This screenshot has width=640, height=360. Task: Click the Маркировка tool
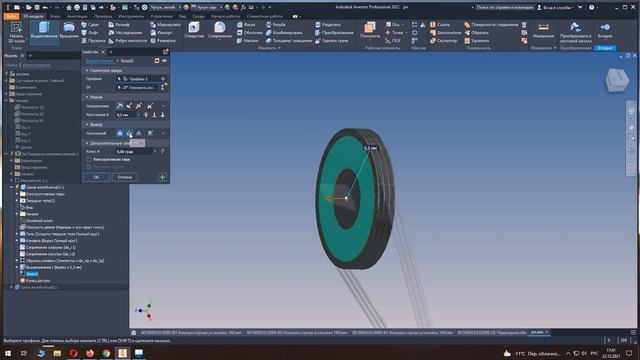(165, 24)
